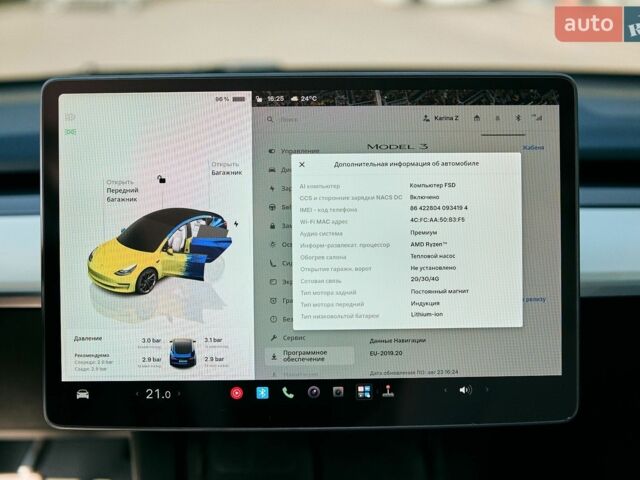Toggle the unlock padlock above car
The height and width of the screenshot is (480, 640).
[x=162, y=179]
